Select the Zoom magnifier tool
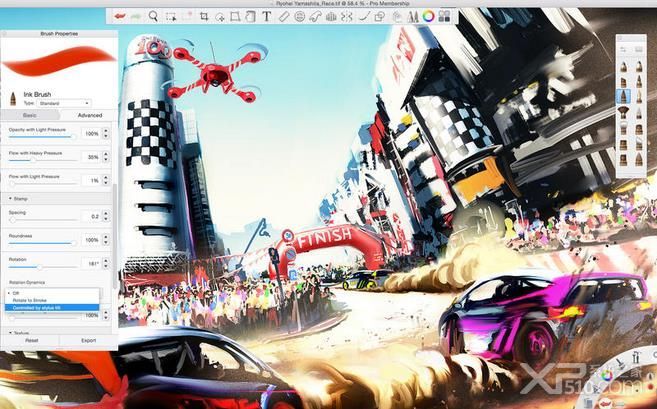 point(153,16)
